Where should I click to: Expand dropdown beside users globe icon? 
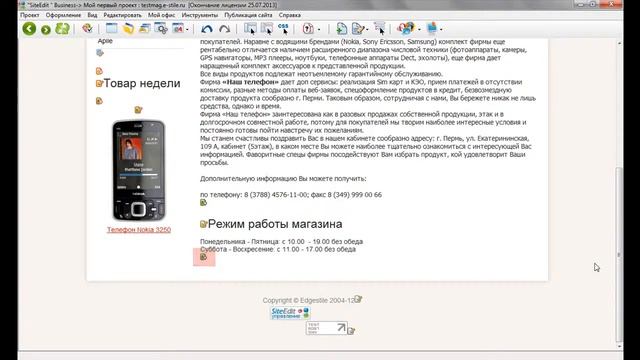point(419,29)
